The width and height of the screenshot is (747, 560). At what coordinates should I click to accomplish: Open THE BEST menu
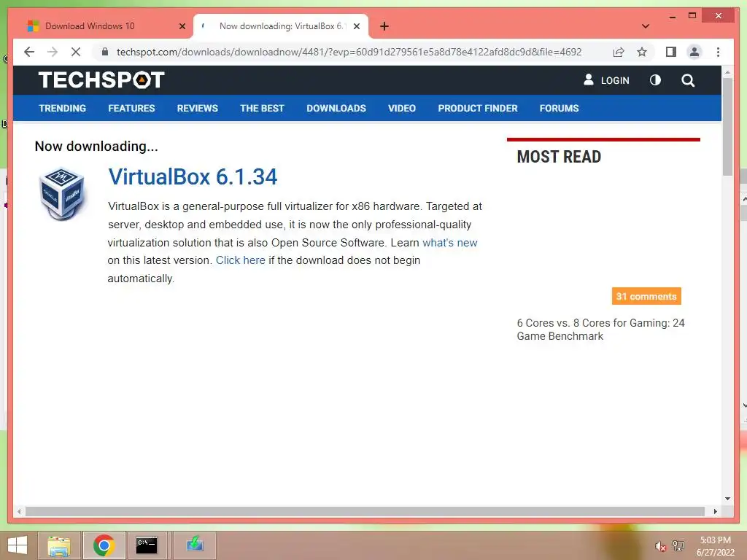pos(262,108)
